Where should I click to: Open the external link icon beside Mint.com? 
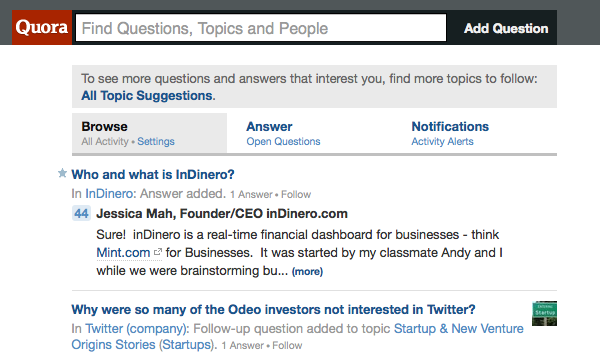158,252
